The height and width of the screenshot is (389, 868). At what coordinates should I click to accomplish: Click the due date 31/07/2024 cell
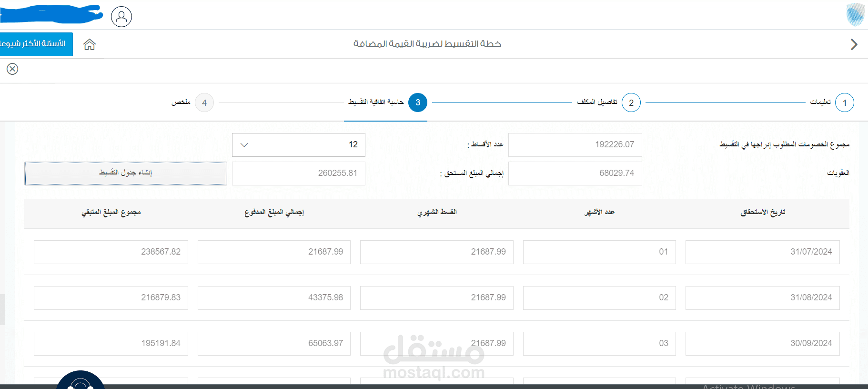tap(762, 252)
